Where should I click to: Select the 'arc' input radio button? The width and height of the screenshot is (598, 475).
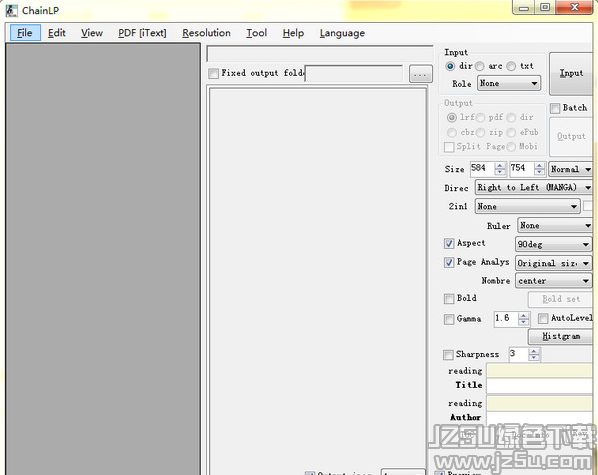click(x=479, y=66)
